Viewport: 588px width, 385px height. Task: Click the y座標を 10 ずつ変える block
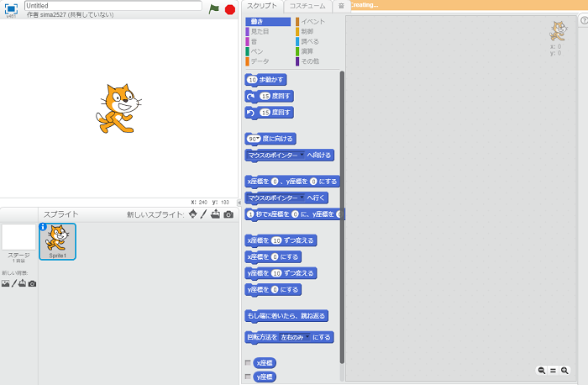tap(281, 273)
